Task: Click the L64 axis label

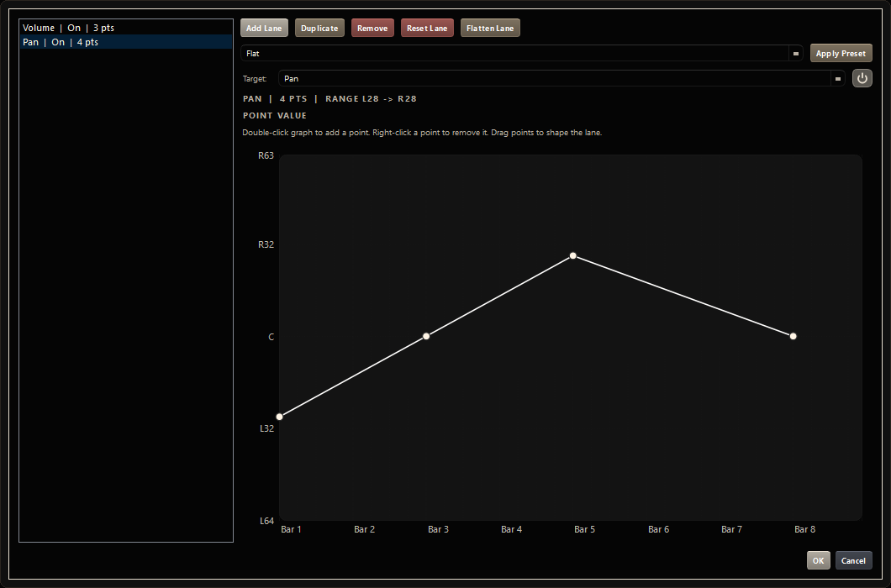Action: click(266, 521)
